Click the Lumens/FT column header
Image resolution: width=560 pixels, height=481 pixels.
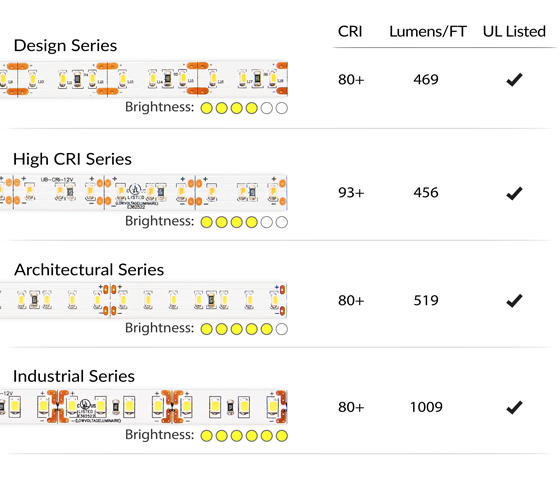pos(428,32)
